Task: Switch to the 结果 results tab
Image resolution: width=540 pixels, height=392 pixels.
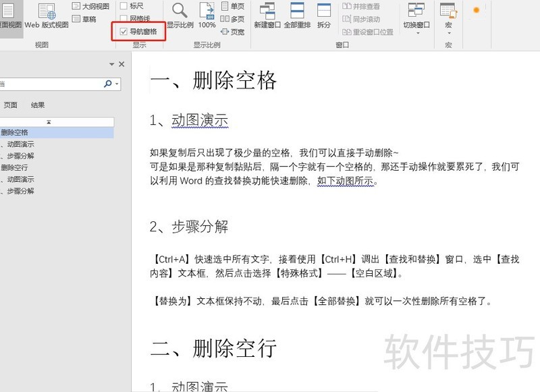Action: (38, 105)
